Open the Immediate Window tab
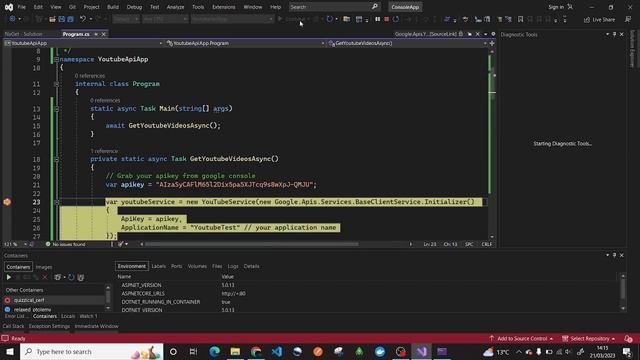This screenshot has width=640, height=360. tap(96, 326)
